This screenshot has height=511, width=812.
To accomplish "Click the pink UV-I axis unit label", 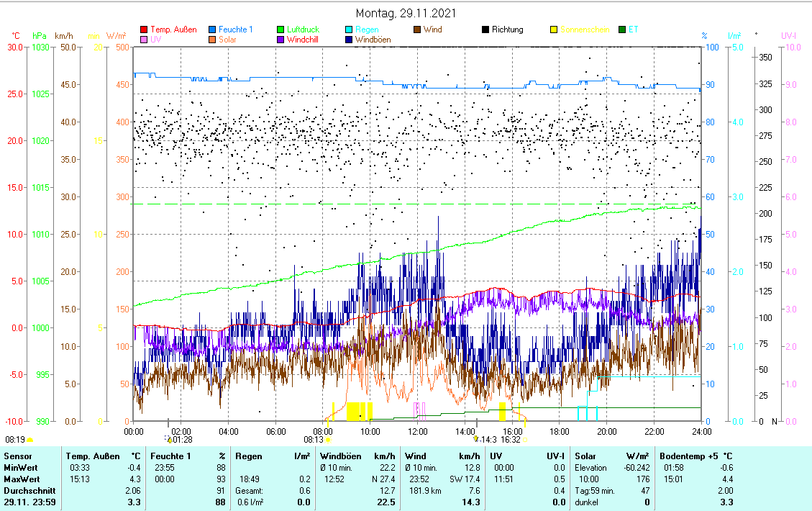I will click(x=789, y=36).
